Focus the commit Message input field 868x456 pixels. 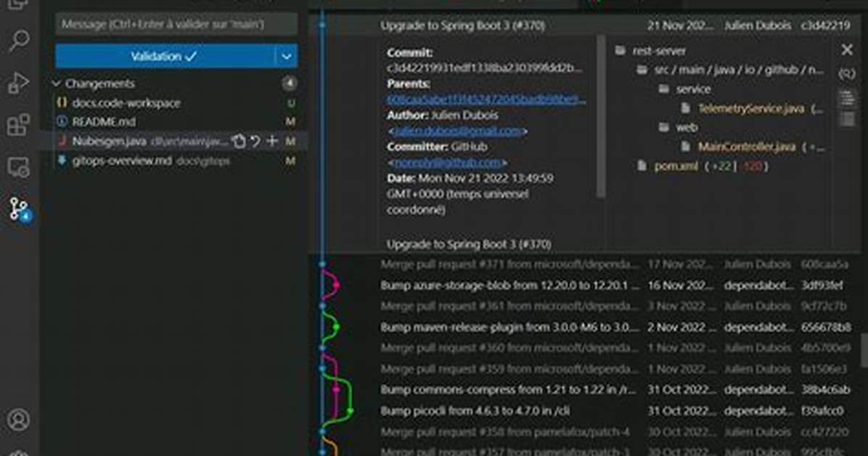[x=176, y=25]
